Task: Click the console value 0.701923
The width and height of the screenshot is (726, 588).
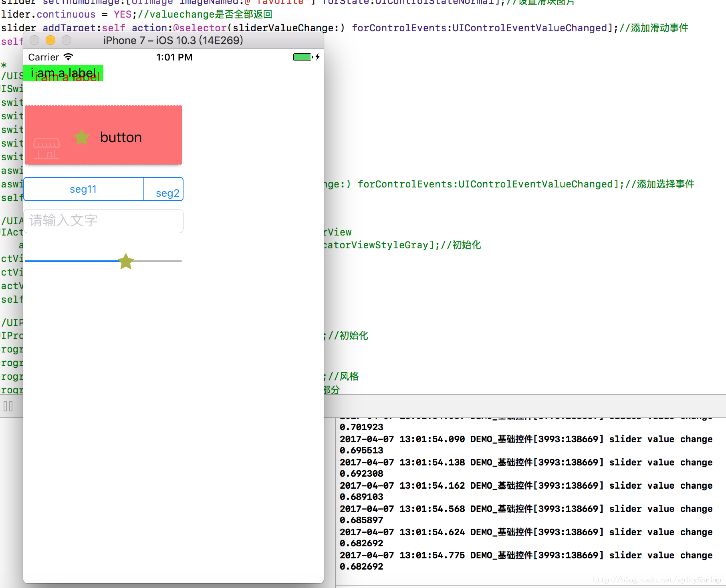Action: coord(361,427)
